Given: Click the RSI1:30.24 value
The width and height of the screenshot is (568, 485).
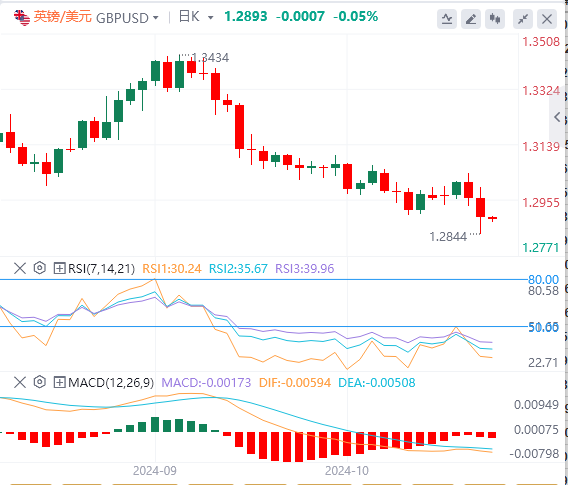Looking at the screenshot, I should (x=172, y=269).
